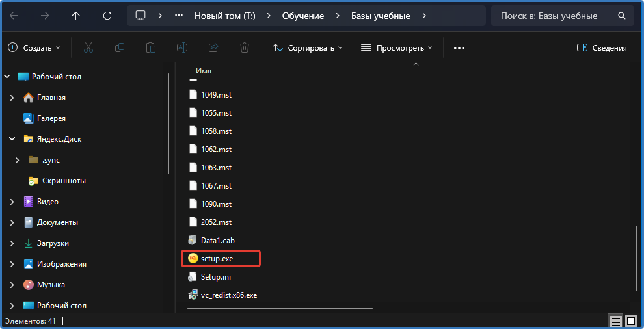Click the Copy icon in toolbar
Image resolution: width=644 pixels, height=329 pixels.
pos(120,47)
